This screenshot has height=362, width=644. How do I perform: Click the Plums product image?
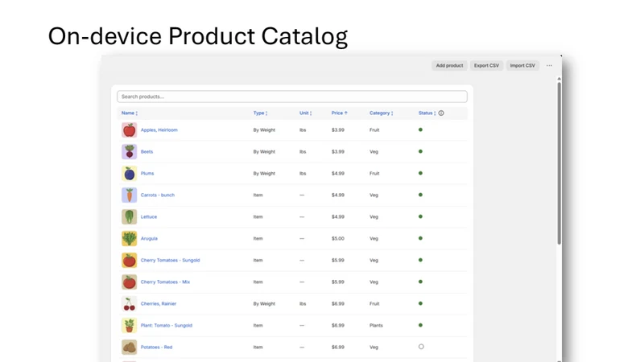(129, 174)
